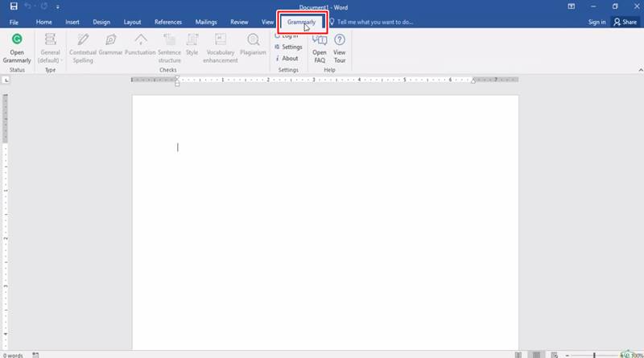Screen dimensions: 644x358
Task: Open Customize Quick Access Toolbar dropdown
Action: pyautogui.click(x=57, y=7)
